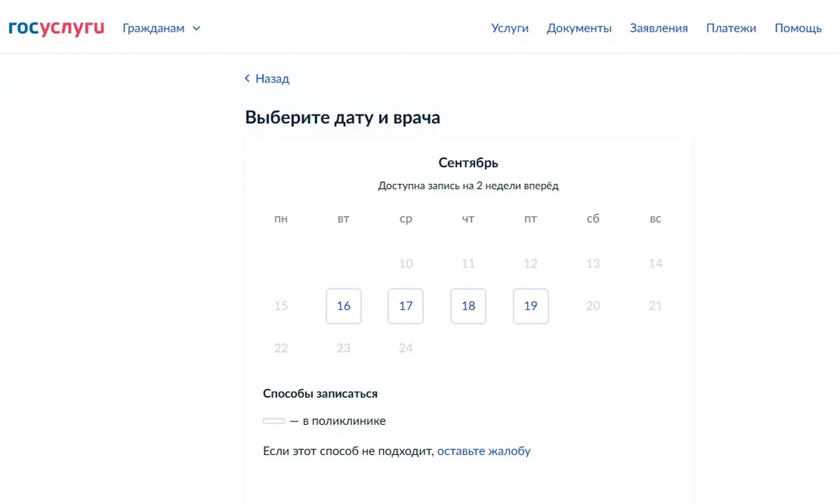Go to the Документы section
The height and width of the screenshot is (504, 840).
[x=579, y=28]
